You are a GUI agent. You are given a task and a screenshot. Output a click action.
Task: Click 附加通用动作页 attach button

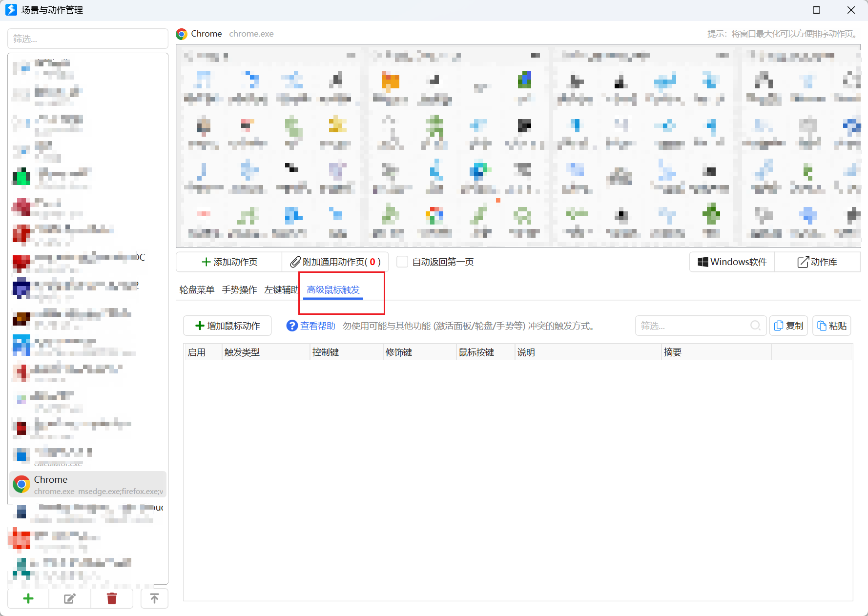pyautogui.click(x=335, y=262)
